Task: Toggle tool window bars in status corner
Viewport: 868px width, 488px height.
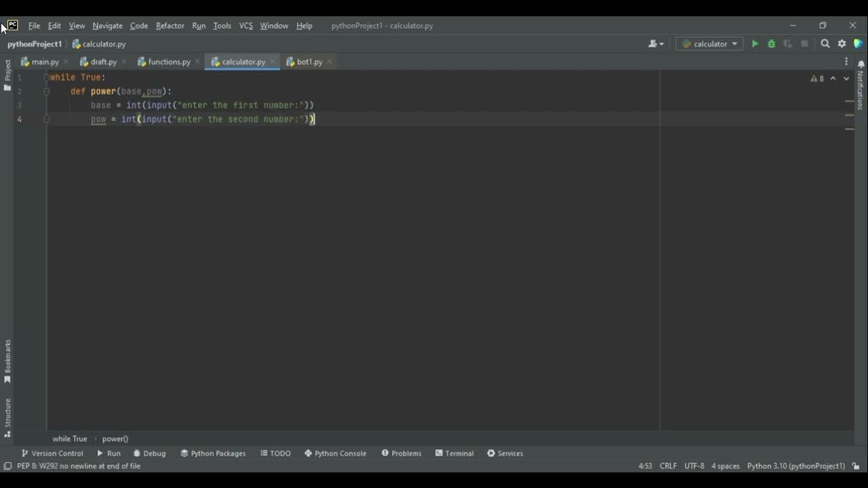Action: [7, 466]
